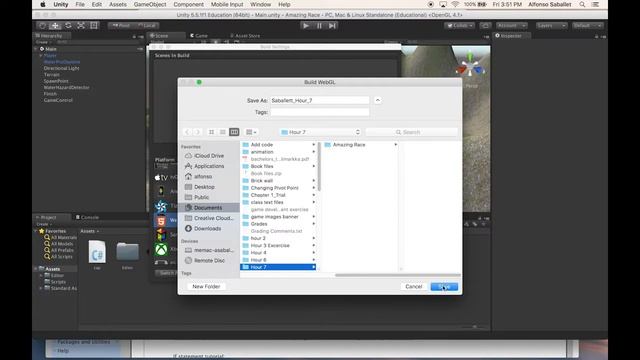Click the New Folder button
Image resolution: width=640 pixels, height=360 pixels.
point(206,287)
